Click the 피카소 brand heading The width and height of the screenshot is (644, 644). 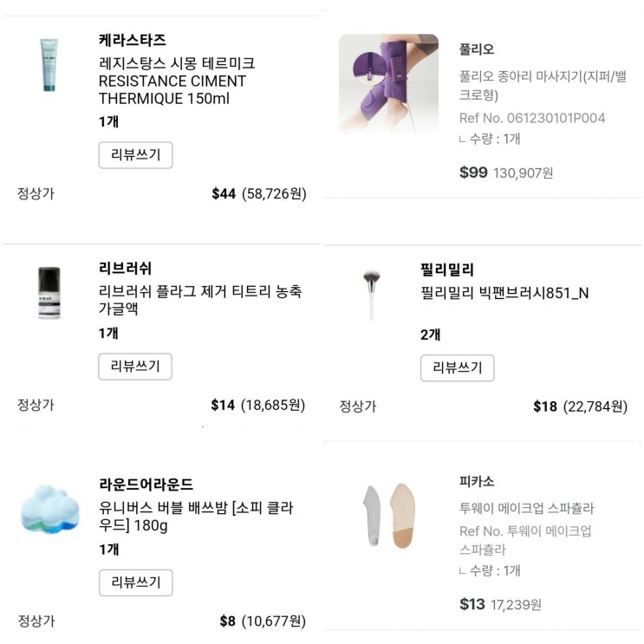pos(477,481)
